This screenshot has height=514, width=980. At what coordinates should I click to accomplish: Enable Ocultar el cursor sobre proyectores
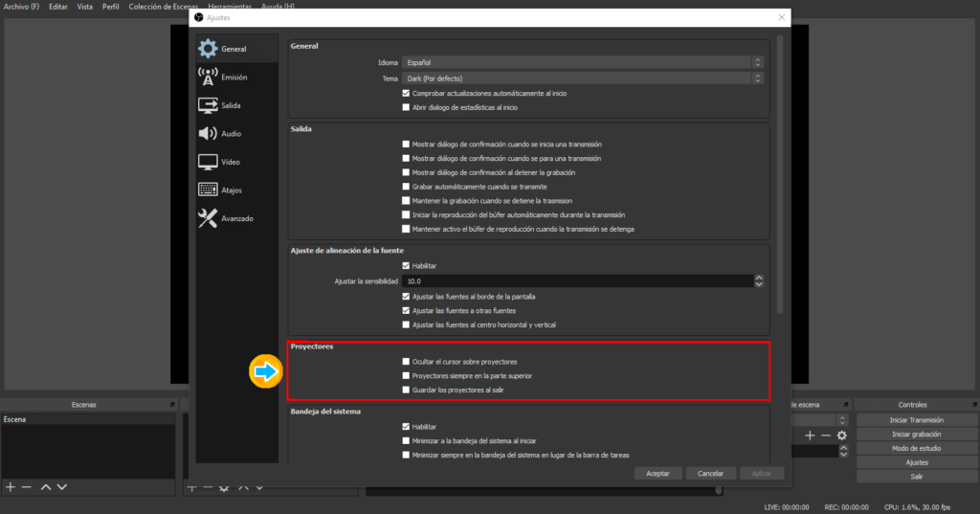pos(406,362)
